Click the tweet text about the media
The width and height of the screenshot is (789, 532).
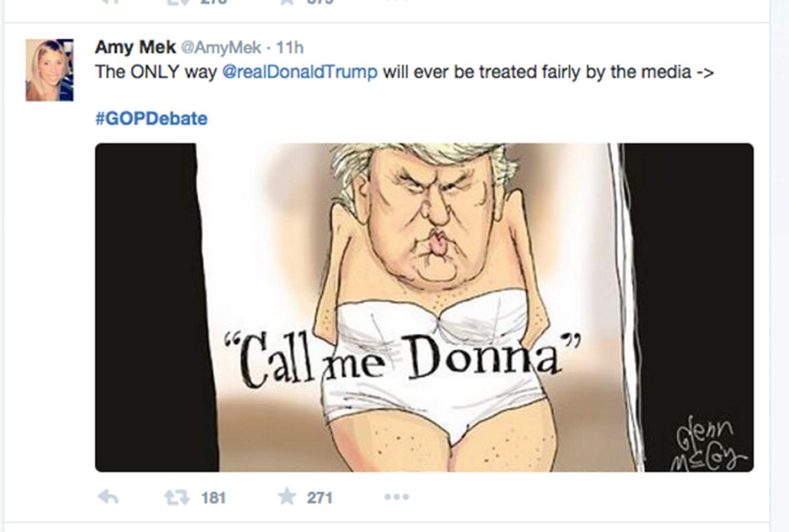pyautogui.click(x=542, y=72)
